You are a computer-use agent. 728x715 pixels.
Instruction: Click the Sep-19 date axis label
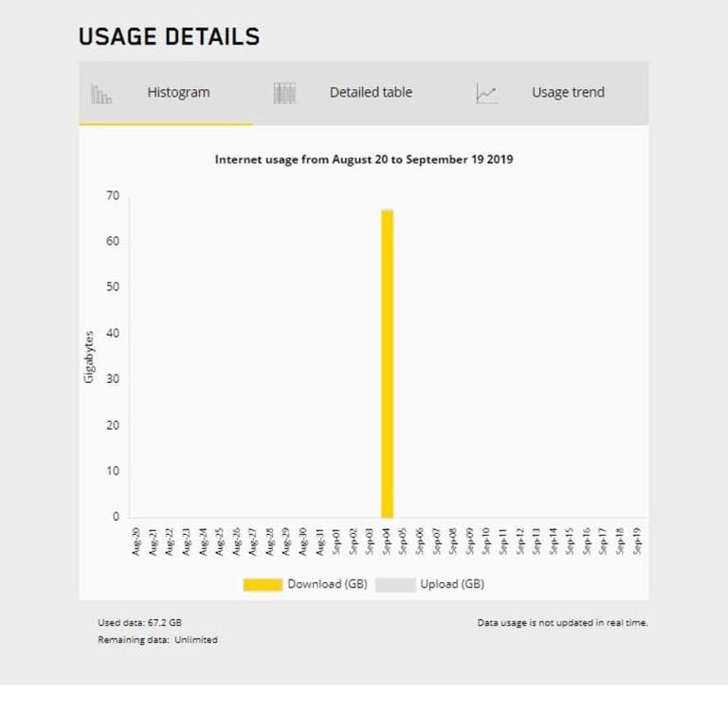pyautogui.click(x=638, y=540)
